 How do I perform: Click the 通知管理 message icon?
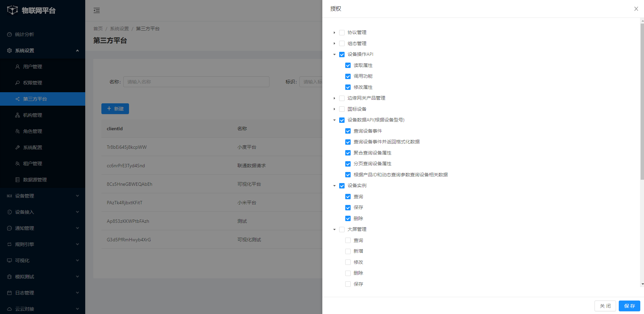tap(9, 228)
